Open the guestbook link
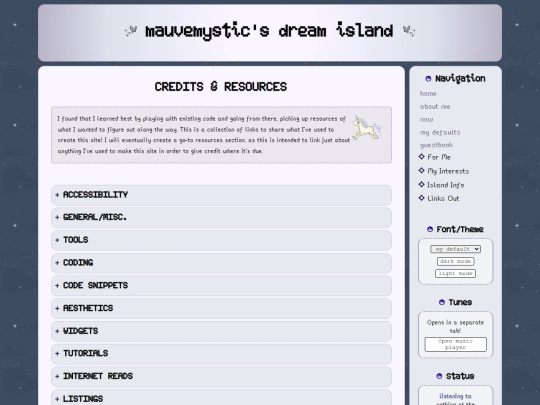This screenshot has height=405, width=540. pyautogui.click(x=436, y=145)
